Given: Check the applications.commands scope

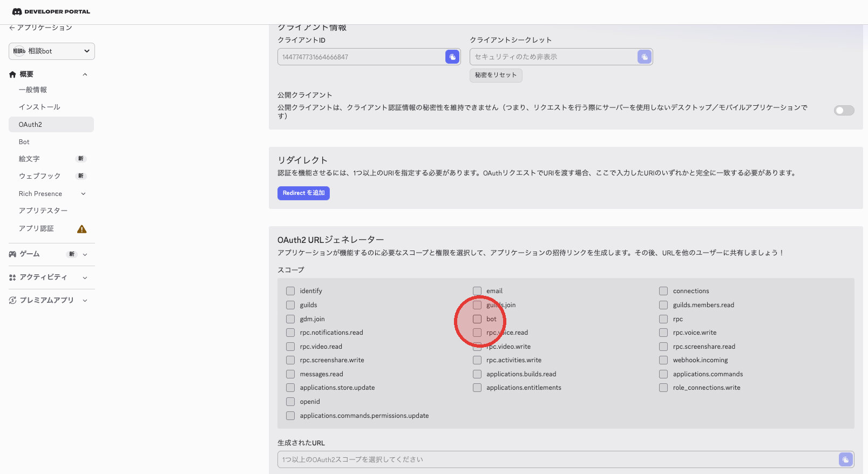Looking at the screenshot, I should coord(663,374).
